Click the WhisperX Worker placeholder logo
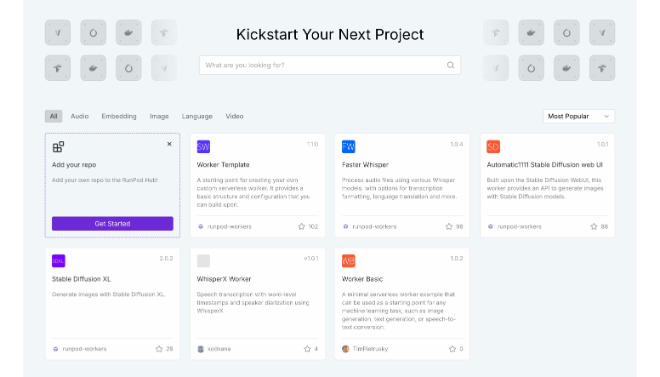Viewport: 660px width, 377px height. tap(203, 261)
